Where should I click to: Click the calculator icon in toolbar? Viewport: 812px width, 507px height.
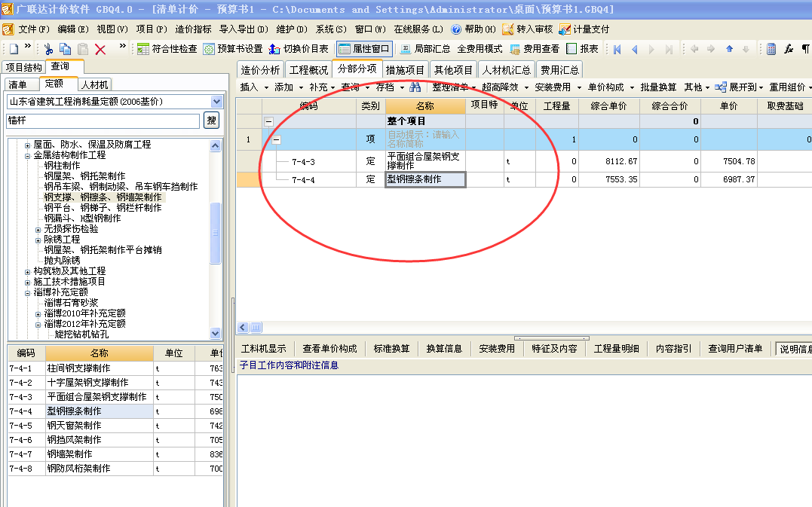pyautogui.click(x=771, y=49)
